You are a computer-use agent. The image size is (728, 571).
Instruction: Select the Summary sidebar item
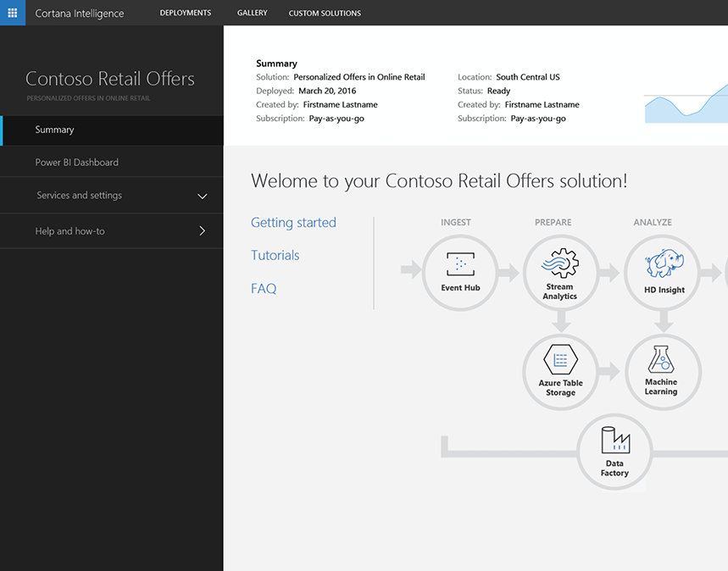pyautogui.click(x=111, y=130)
